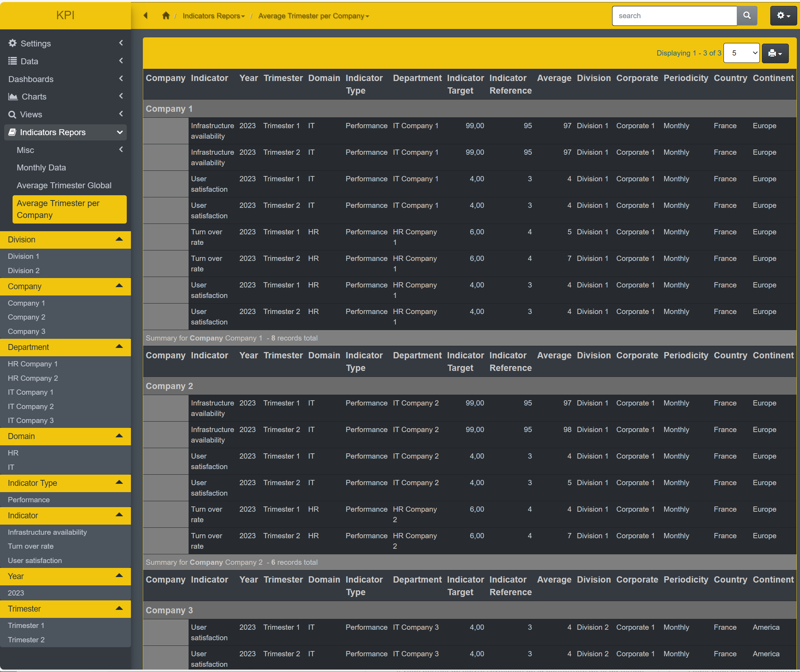Open the gear settings dropdown top right
The height and width of the screenshot is (672, 800).
pyautogui.click(x=783, y=16)
